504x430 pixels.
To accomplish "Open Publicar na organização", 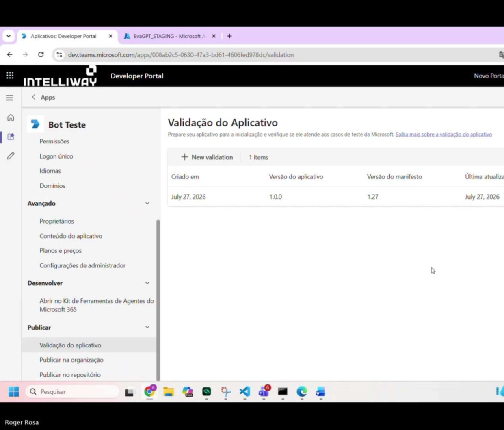I will pyautogui.click(x=71, y=360).
